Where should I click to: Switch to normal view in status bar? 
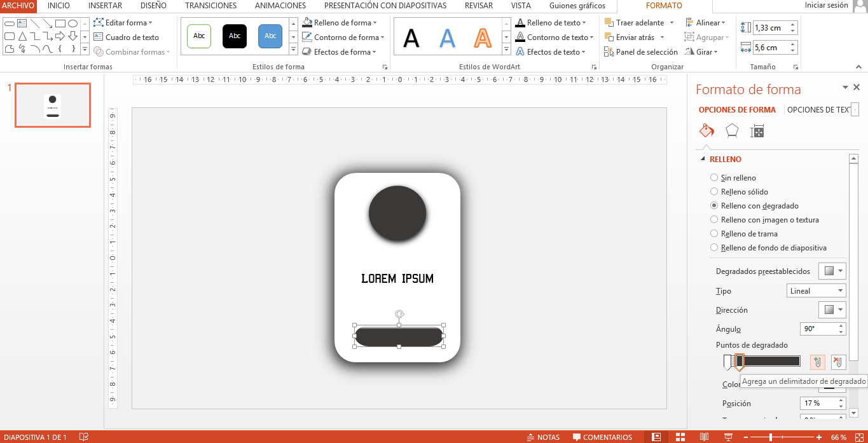click(x=656, y=437)
